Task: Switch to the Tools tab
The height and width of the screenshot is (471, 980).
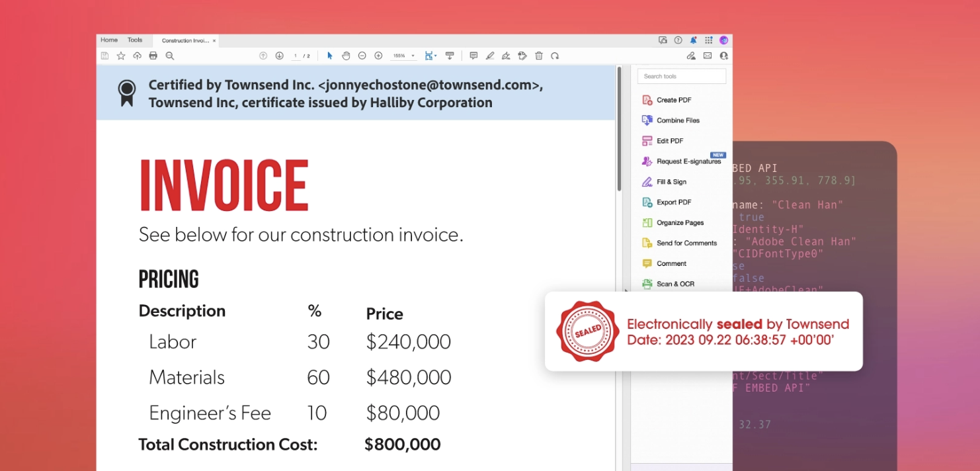Action: tap(135, 40)
